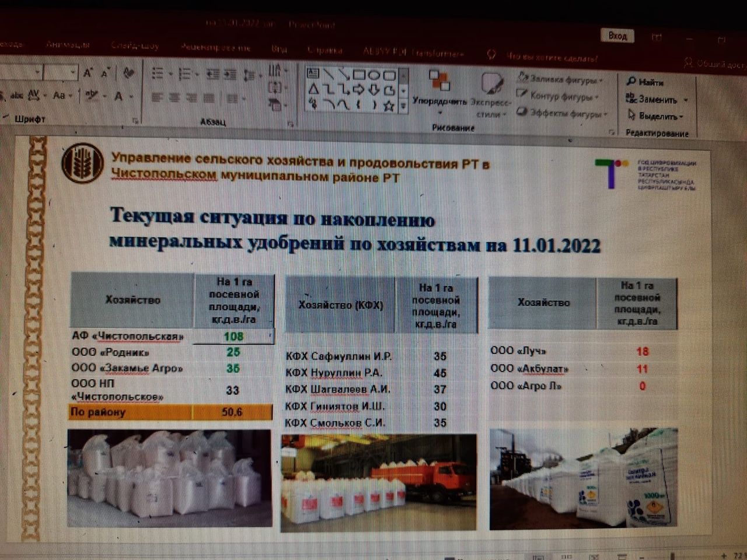Click the Increase Indent icon
This screenshot has width=747, height=560.
(230, 74)
